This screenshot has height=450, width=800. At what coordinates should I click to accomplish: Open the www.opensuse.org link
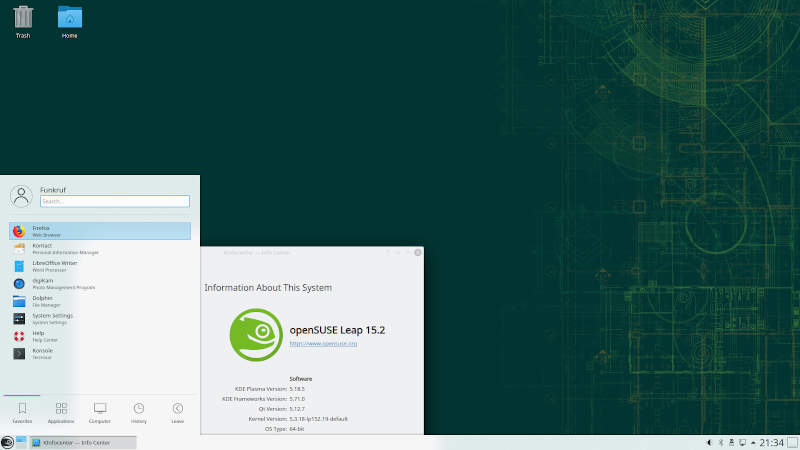point(323,343)
